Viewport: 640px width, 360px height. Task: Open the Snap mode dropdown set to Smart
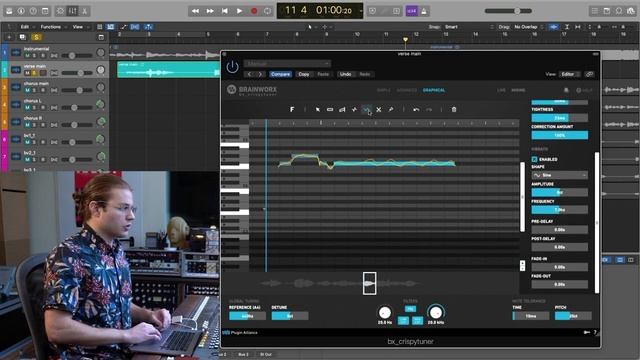pyautogui.click(x=469, y=27)
